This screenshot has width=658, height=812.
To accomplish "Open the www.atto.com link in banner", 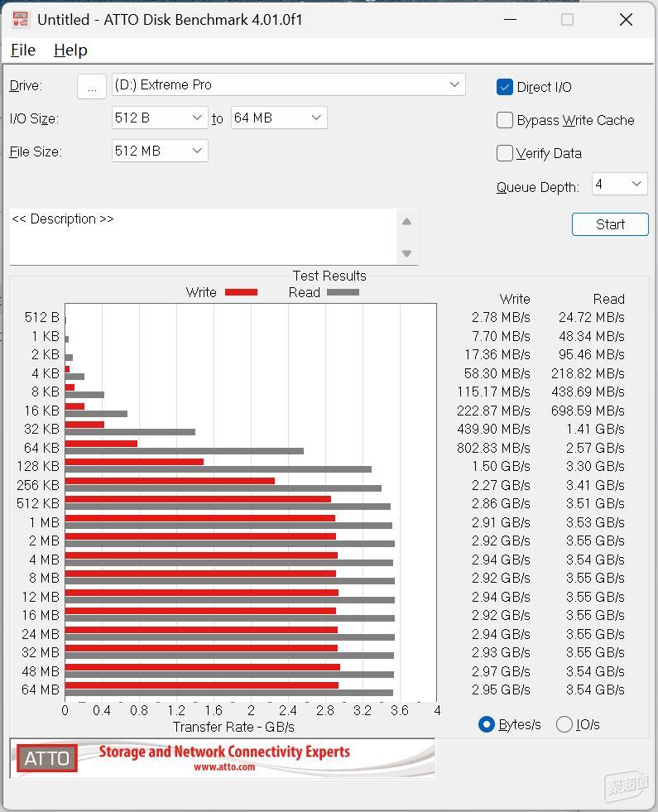I will 224,767.
